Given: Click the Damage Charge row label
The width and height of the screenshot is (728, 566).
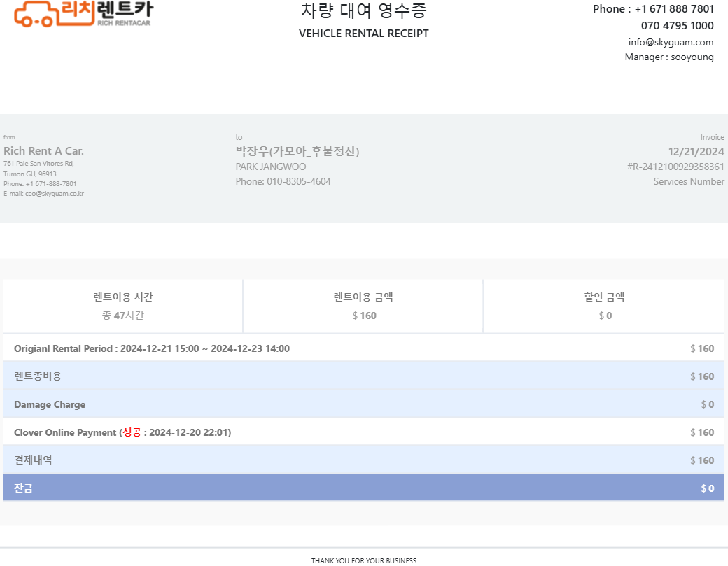Looking at the screenshot, I should click(50, 404).
